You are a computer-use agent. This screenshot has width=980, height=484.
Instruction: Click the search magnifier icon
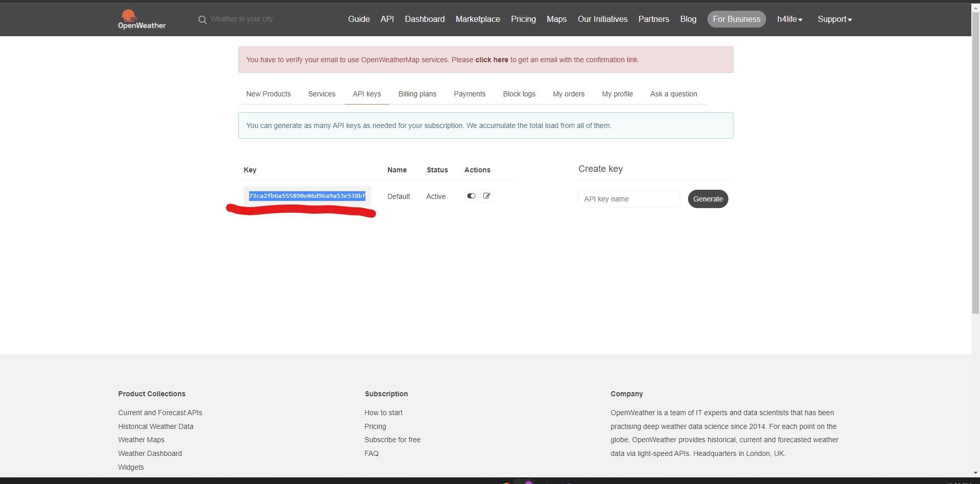point(203,20)
